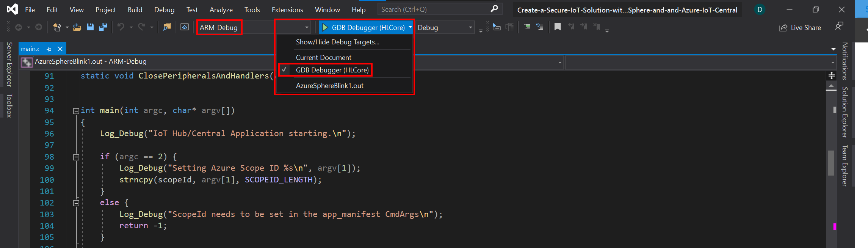Screen dimensions: 868x248
Task: Open the Solution Explorer side tab
Action: pos(844,112)
